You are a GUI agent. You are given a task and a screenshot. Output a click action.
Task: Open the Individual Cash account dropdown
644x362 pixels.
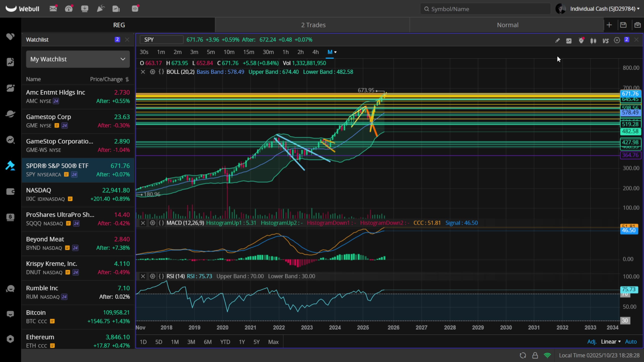[x=605, y=9]
